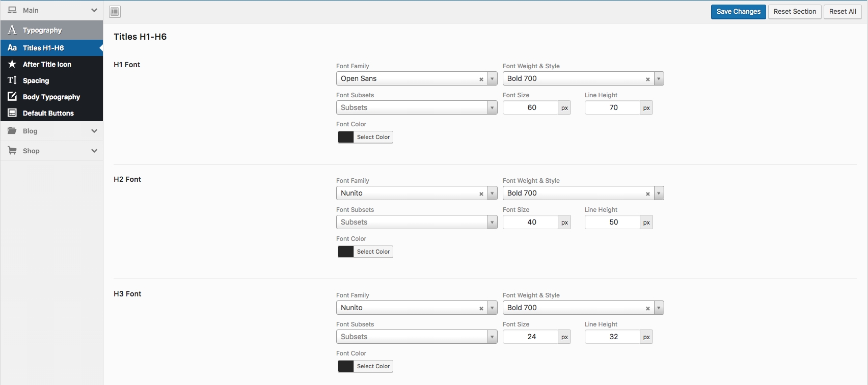868x385 pixels.
Task: Clear the H2 Bold 700 weight selection
Action: pyautogui.click(x=647, y=194)
